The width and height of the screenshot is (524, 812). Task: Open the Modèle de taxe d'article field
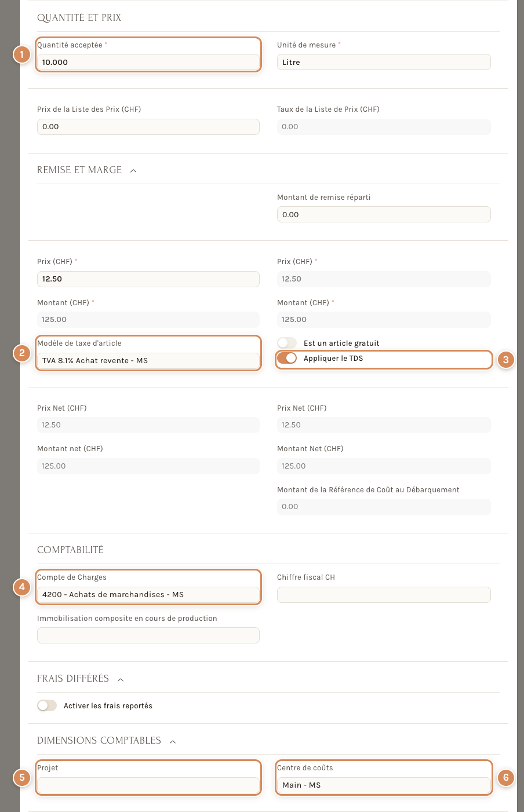pos(148,361)
